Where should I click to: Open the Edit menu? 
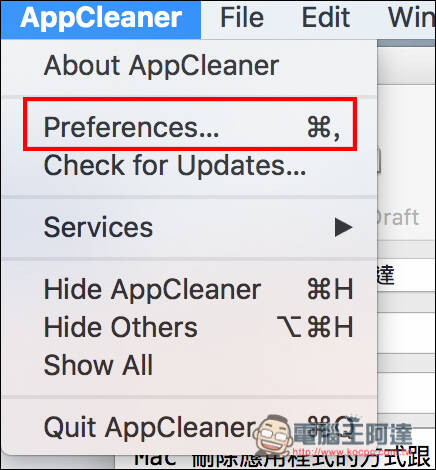[x=326, y=17]
